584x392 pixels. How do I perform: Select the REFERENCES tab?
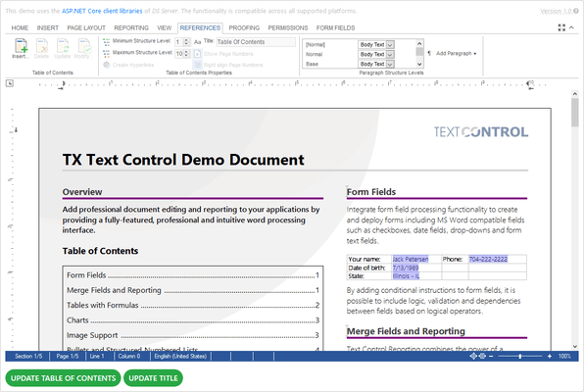point(200,28)
